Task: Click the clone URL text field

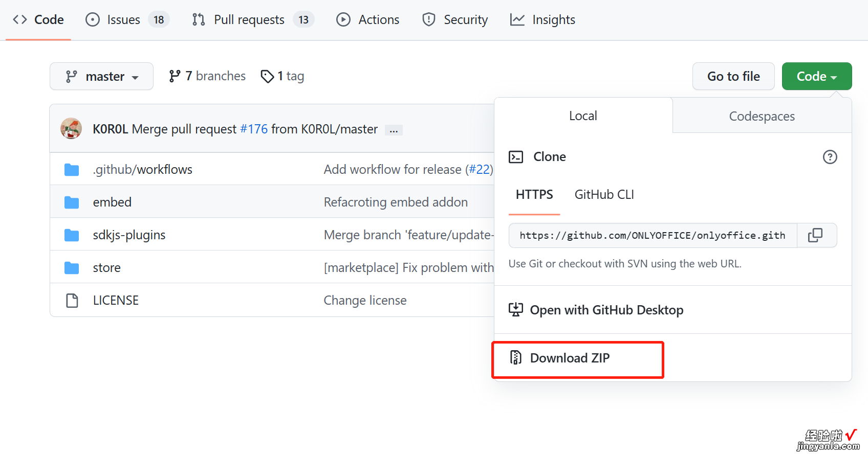Action: (x=653, y=235)
